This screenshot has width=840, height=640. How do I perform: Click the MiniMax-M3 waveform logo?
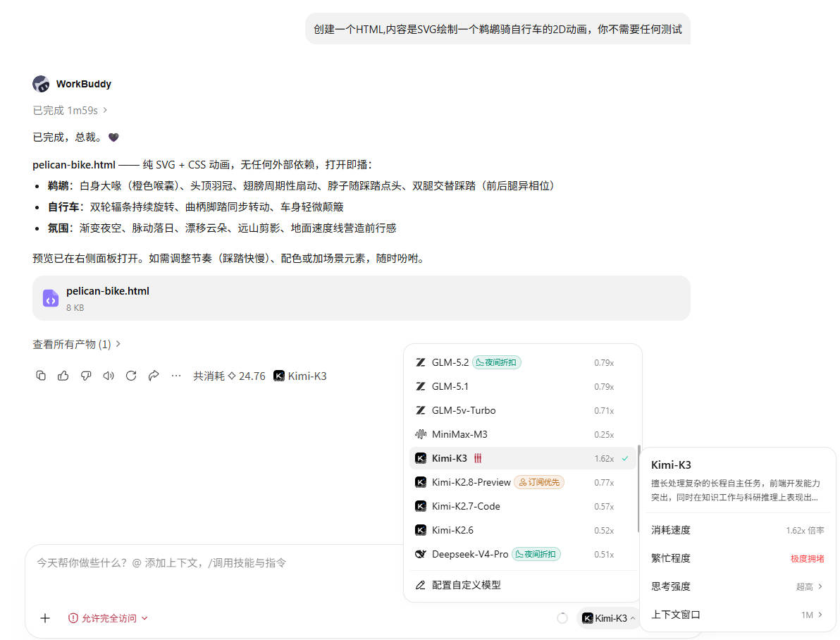point(421,434)
